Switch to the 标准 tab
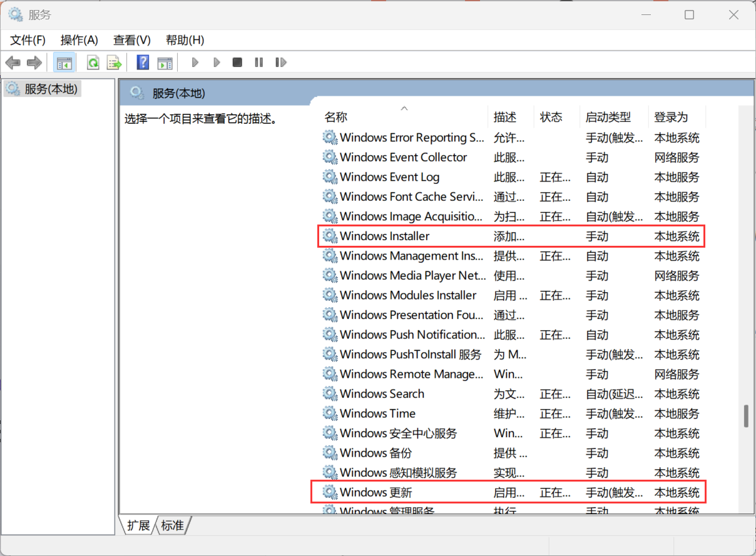This screenshot has width=756, height=556. [173, 525]
